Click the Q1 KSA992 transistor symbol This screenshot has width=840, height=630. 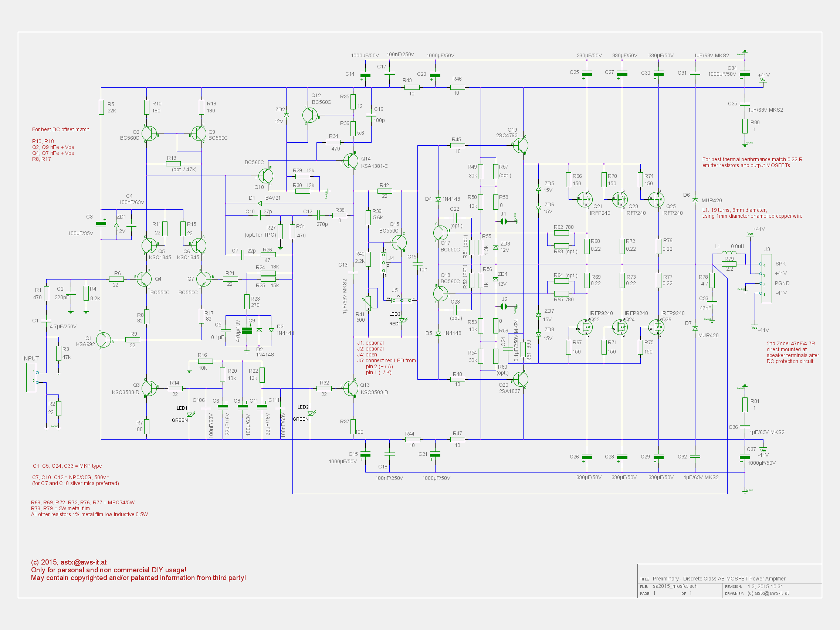coord(103,340)
